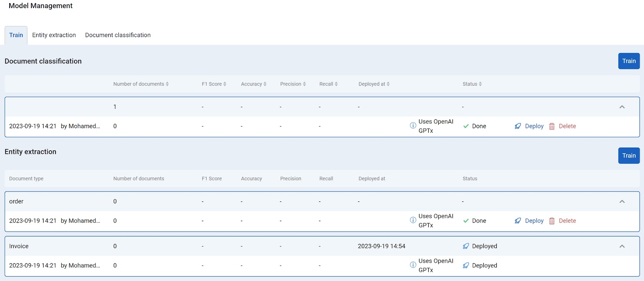The height and width of the screenshot is (281, 644).
Task: Click the info icon beside Uses OpenAI GPTx in Document classification
Action: pyautogui.click(x=413, y=125)
